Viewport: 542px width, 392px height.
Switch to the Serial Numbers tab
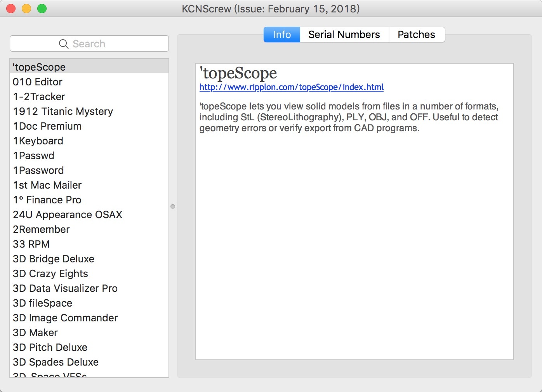click(x=344, y=35)
